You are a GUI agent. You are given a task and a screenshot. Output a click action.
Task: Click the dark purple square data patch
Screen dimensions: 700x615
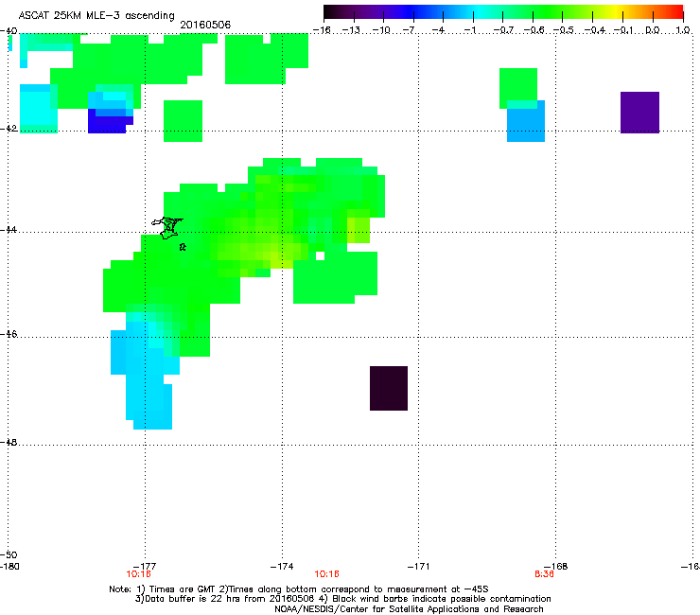click(x=639, y=113)
